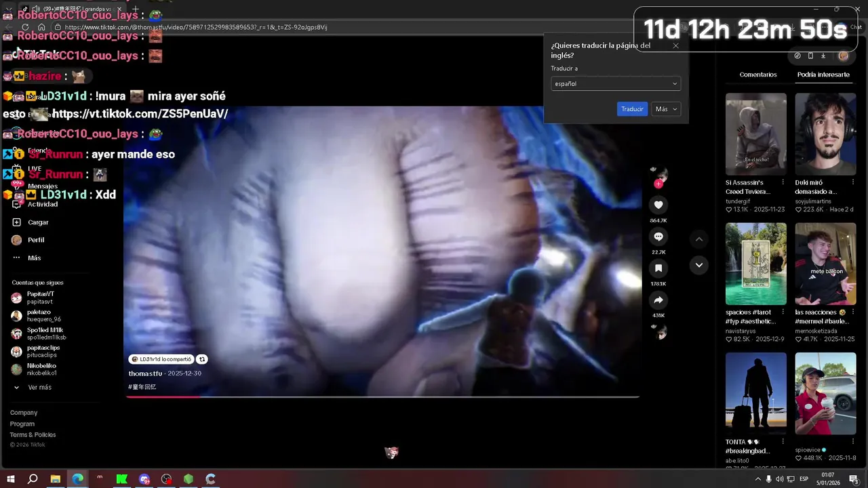This screenshot has width=868, height=488.
Task: Open the Terms & Policies footer link
Action: [33, 434]
